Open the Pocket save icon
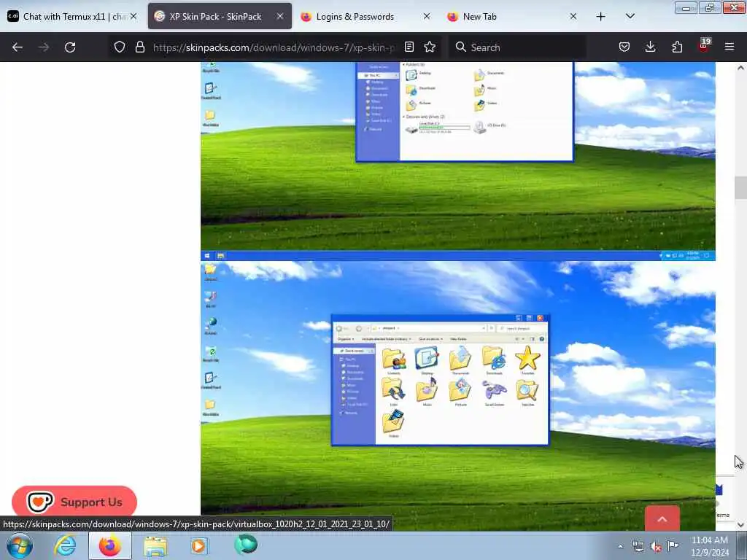The width and height of the screenshot is (747, 560). click(624, 47)
